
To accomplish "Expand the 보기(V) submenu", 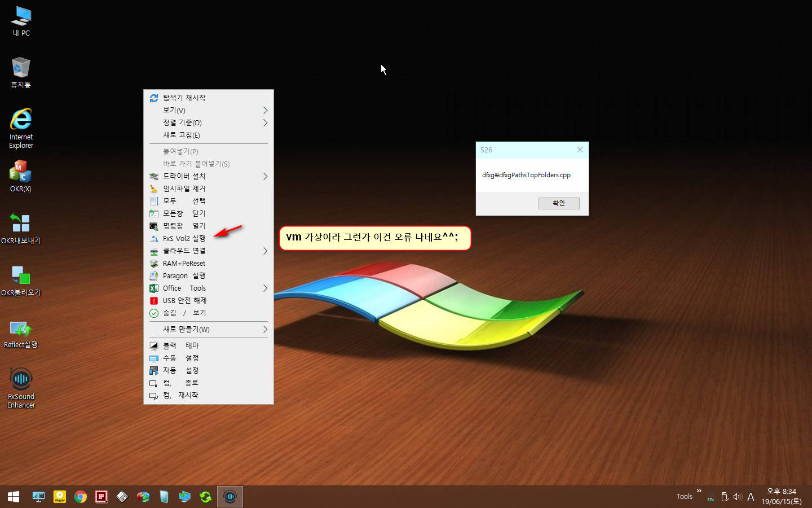I will click(209, 110).
